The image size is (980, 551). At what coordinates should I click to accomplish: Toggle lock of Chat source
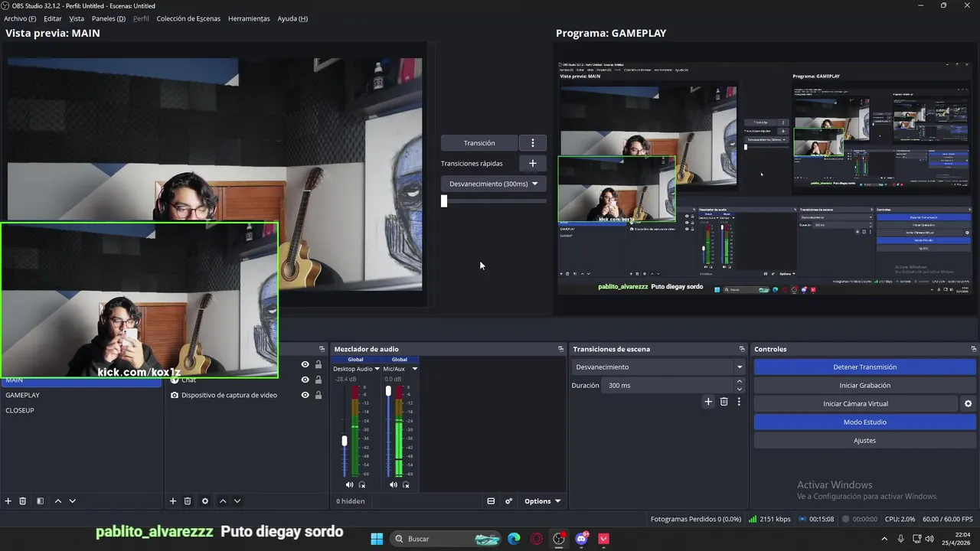pos(318,380)
